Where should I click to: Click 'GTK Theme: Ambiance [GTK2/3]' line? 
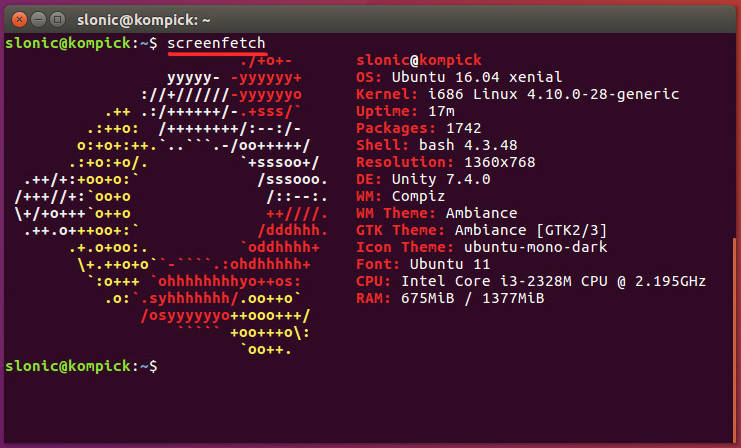[x=482, y=230]
